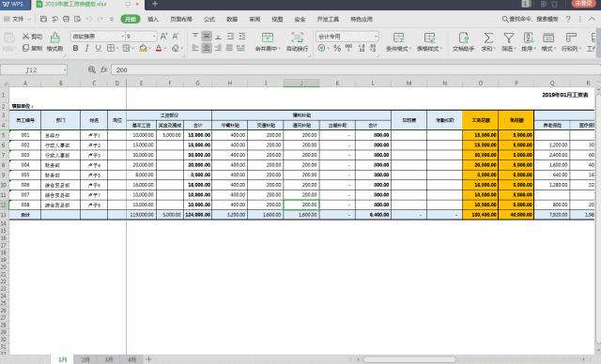Click the Print Preview icon in the quick access toolbar

(x=77, y=19)
